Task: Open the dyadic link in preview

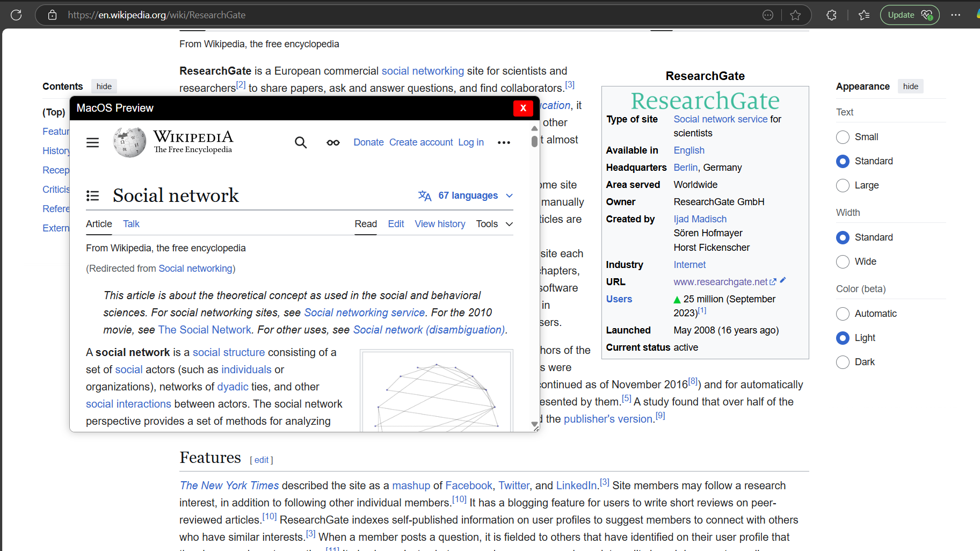Action: [233, 387]
